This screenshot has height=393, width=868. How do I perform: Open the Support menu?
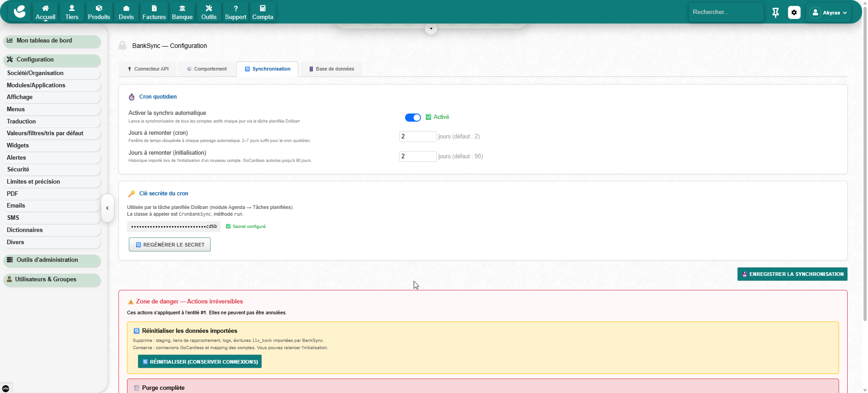(236, 12)
